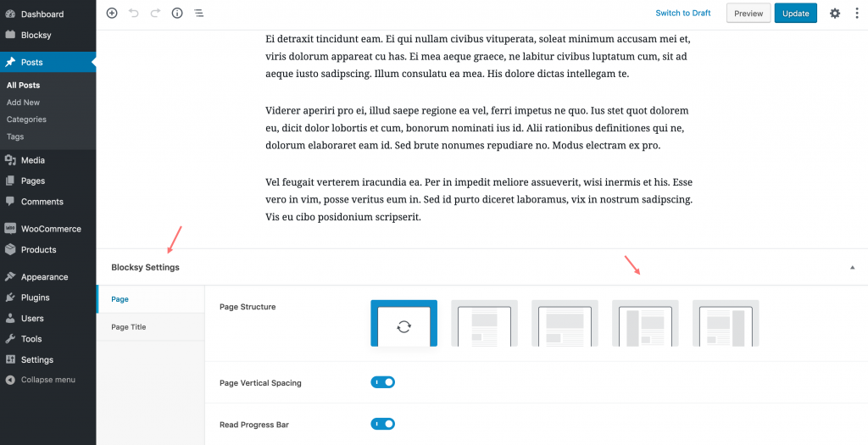Screen dimensions: 868x445
Task: Open Tags submenu item
Action: tap(15, 136)
